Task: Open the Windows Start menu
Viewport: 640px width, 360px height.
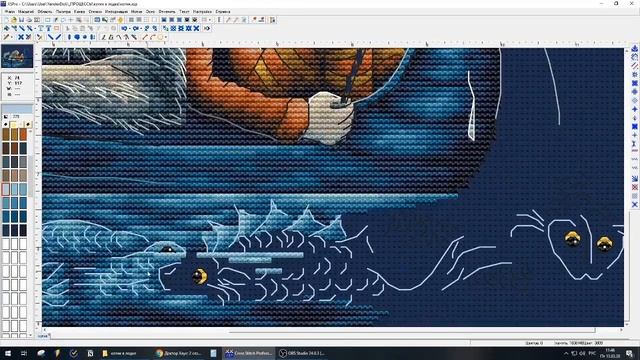Action: coord(7,353)
